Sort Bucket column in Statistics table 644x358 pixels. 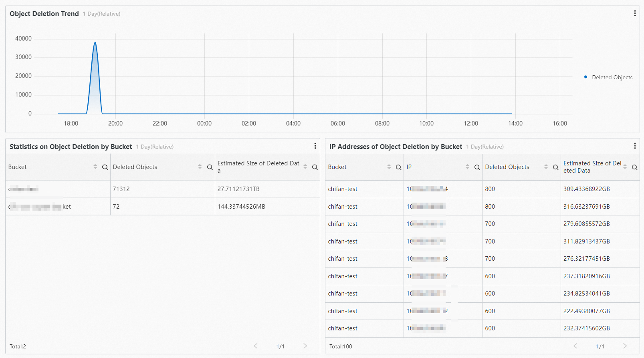point(95,167)
